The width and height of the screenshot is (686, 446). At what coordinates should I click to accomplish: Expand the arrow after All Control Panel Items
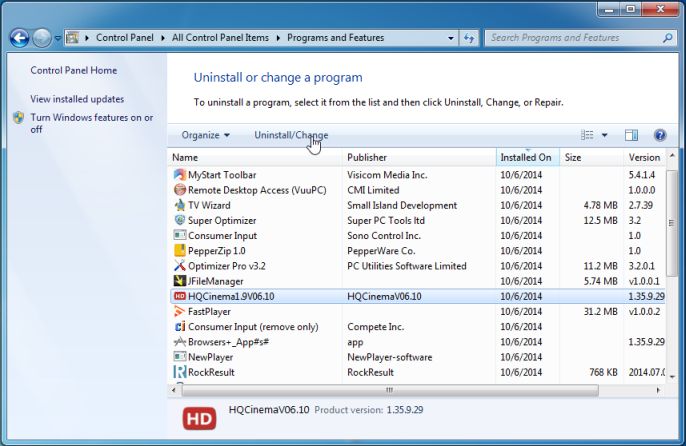click(278, 38)
